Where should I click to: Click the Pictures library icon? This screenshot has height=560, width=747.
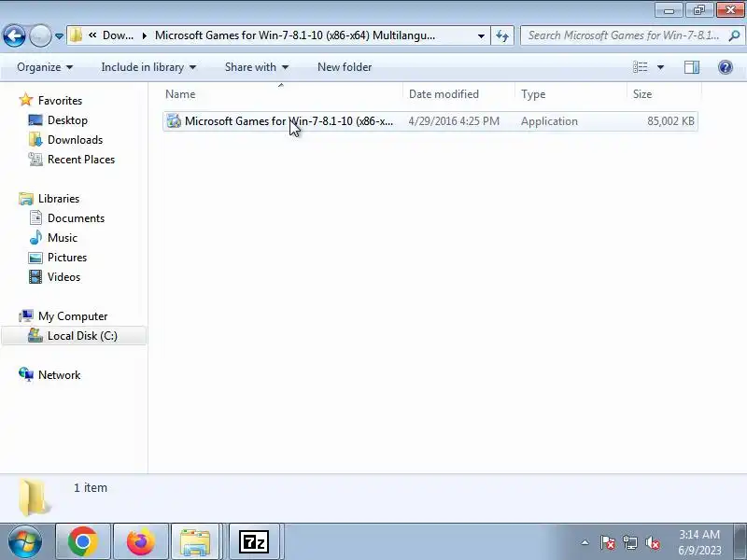click(x=35, y=258)
